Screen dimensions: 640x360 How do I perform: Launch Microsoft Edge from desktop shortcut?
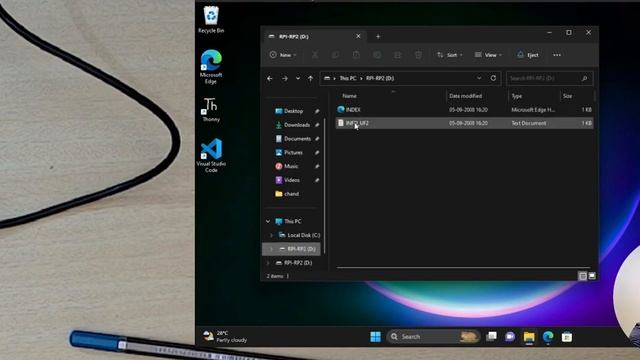click(x=211, y=67)
